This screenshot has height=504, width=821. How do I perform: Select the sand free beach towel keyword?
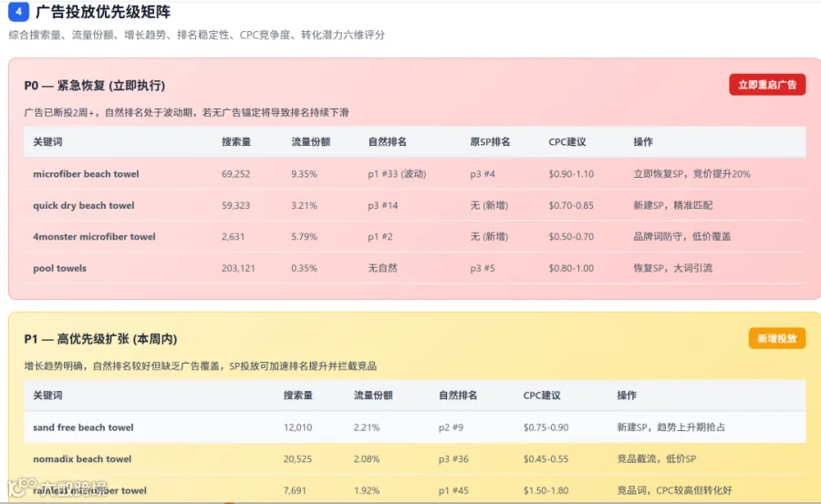[x=83, y=427]
